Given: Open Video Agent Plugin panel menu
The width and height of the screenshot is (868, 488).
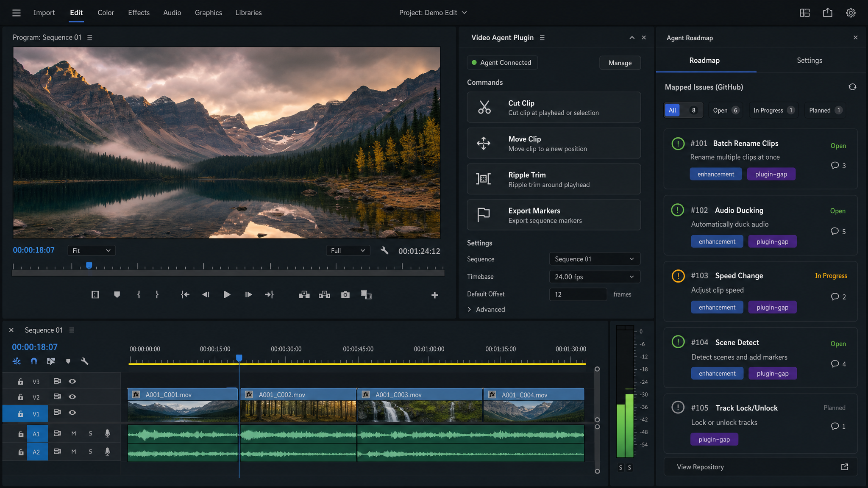Looking at the screenshot, I should [x=542, y=38].
